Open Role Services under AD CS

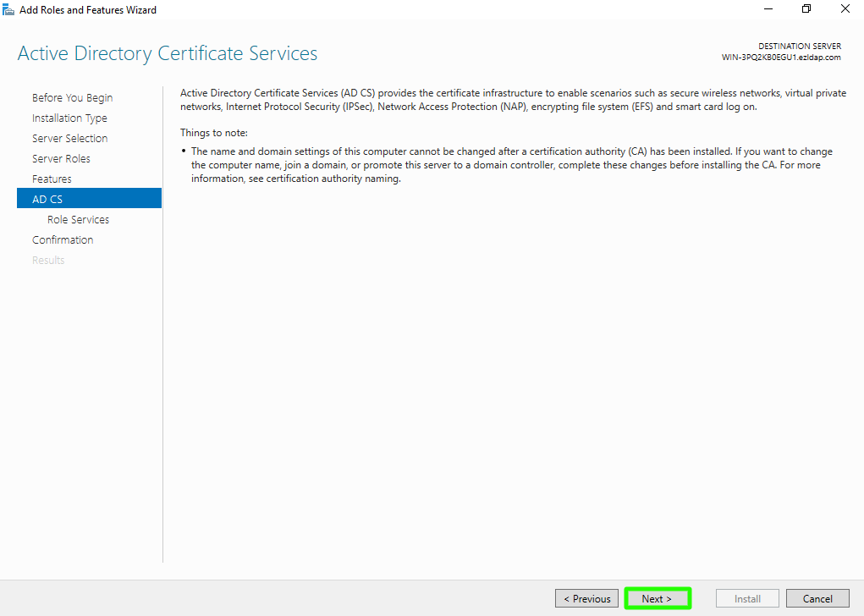coord(78,219)
